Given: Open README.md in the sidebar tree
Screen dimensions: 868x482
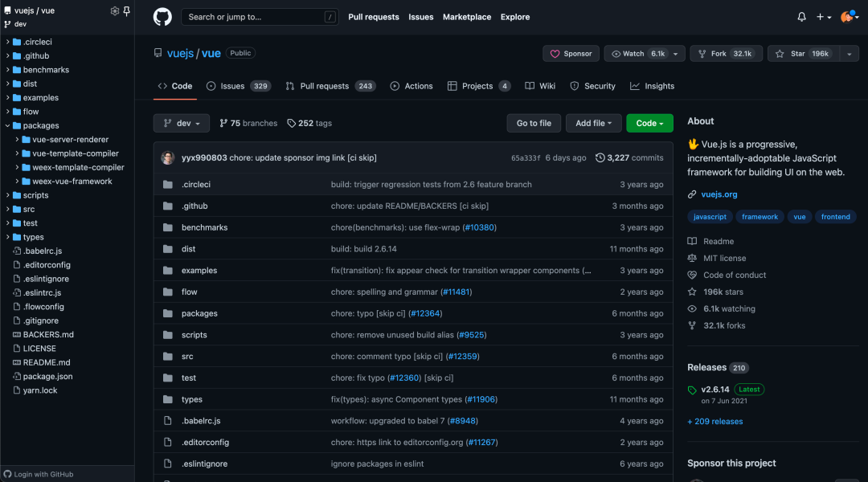Looking at the screenshot, I should pos(47,362).
